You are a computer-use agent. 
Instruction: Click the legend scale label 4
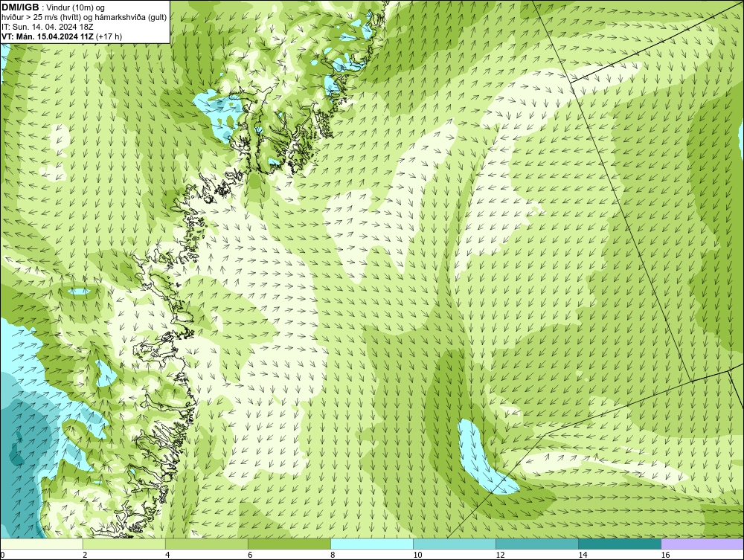tap(167, 555)
